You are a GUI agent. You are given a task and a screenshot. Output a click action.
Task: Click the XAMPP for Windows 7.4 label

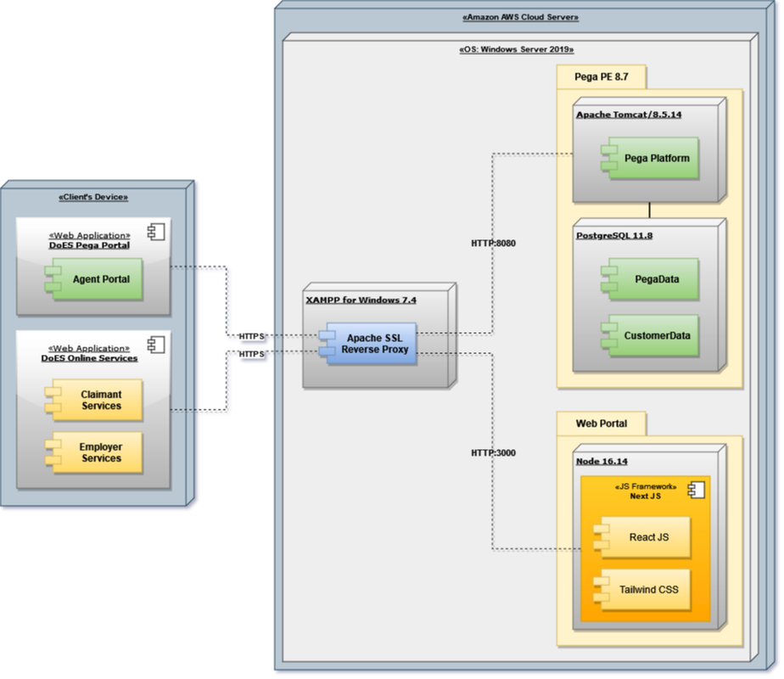[x=361, y=300]
